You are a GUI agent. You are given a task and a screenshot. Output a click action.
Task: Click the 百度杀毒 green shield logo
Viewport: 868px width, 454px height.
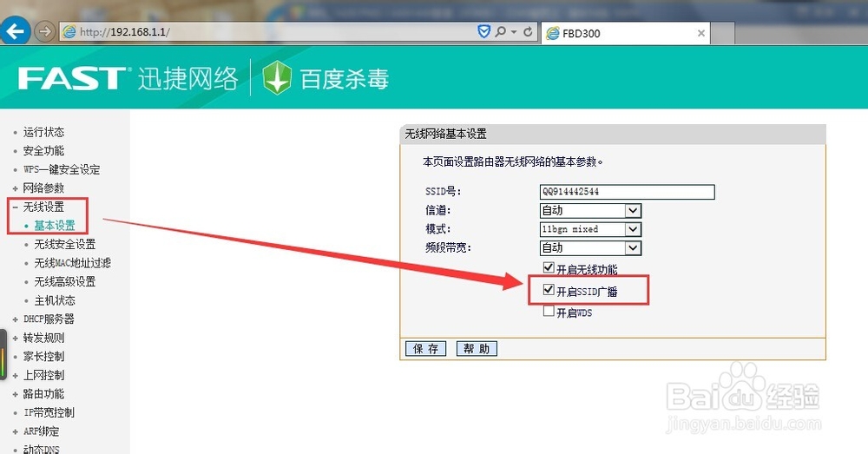click(x=277, y=77)
